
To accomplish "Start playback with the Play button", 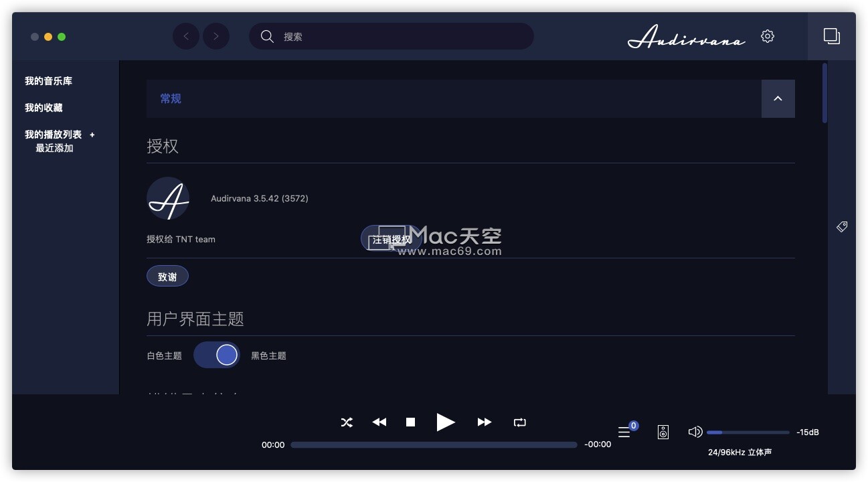I will point(446,422).
